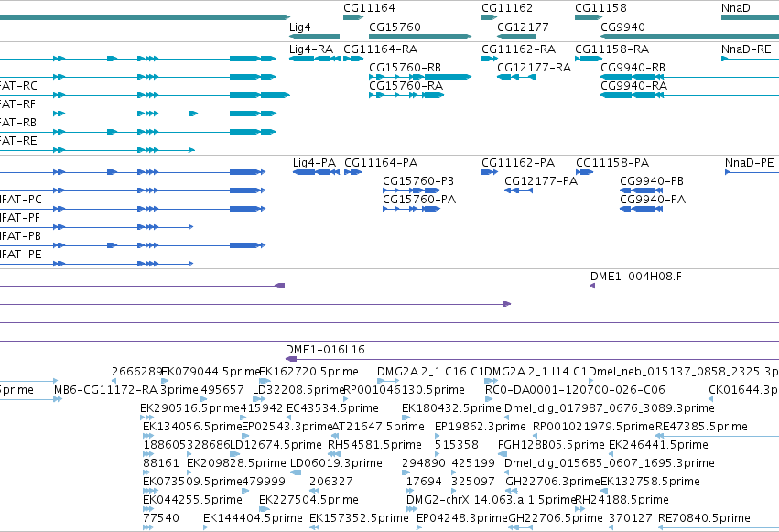This screenshot has width=779, height=532.
Task: Select the CG15760-RB transcript label
Action: 405,68
